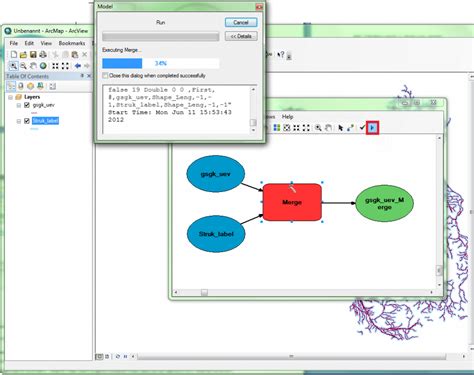The image size is (474, 375).
Task: Click the Delete X icon in ArcMap toolbar
Action: tap(85, 54)
